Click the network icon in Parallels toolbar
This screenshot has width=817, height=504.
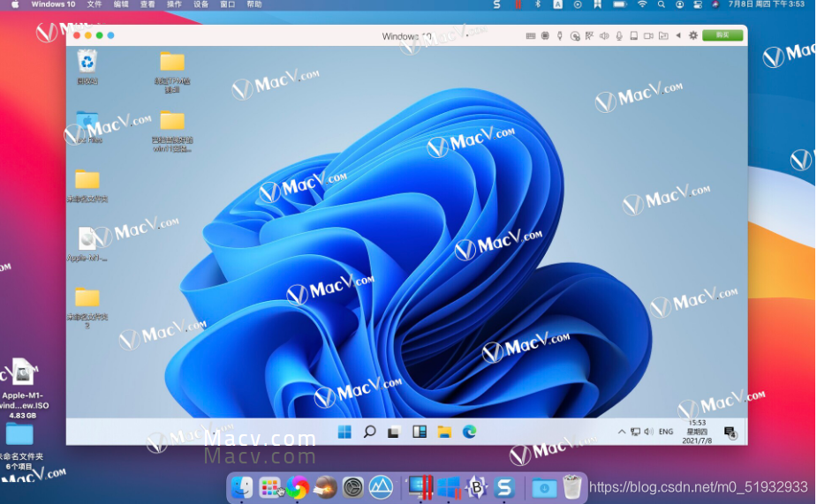click(x=589, y=36)
